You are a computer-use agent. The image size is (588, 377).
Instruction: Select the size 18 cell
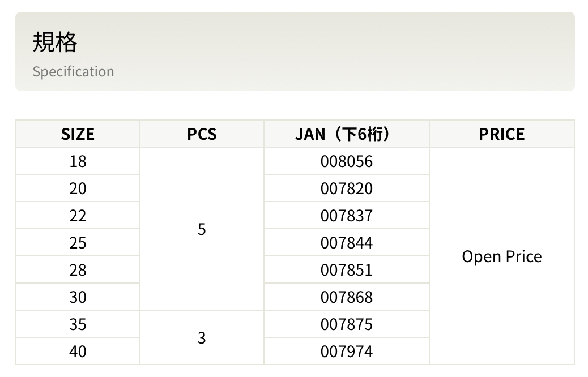[x=78, y=161]
